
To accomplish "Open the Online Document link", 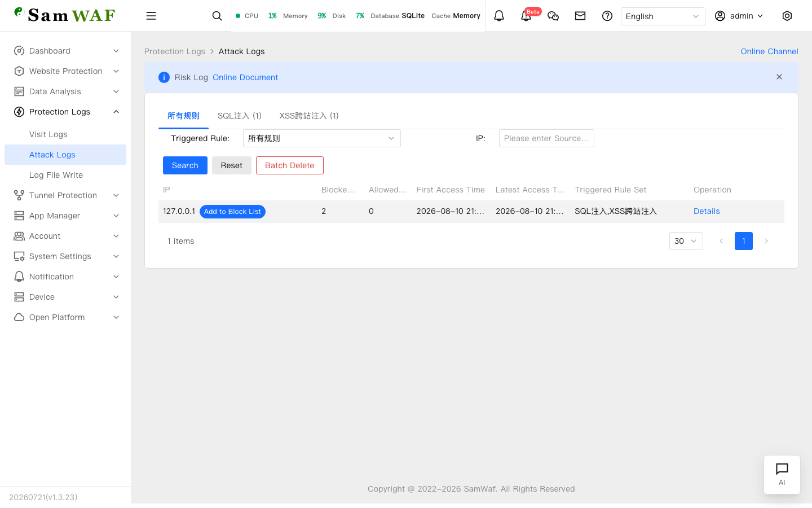I will 245,77.
